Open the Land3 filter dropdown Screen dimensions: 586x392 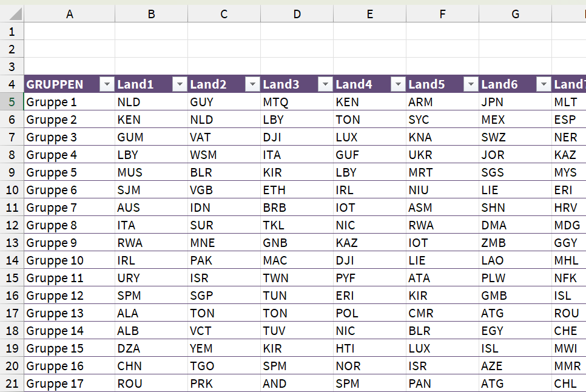point(325,84)
